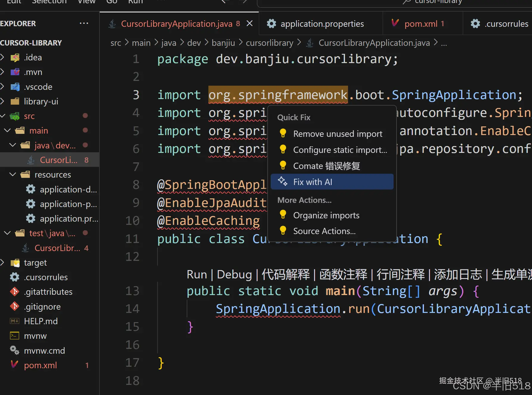Collapse the test\java folder
Viewport: 532px width, 395px height.
tap(7, 233)
